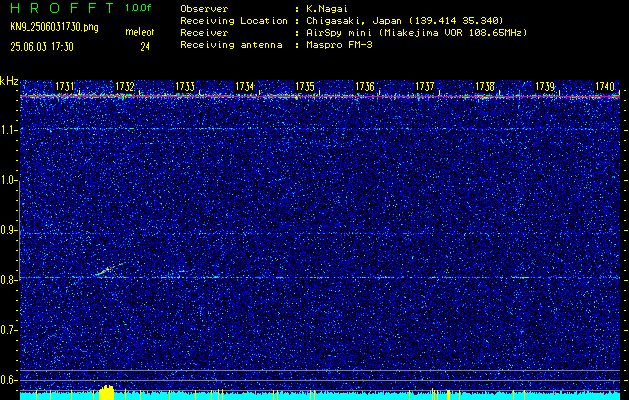Click the 1732 time marker
This screenshot has width=629, height=400.
point(124,86)
